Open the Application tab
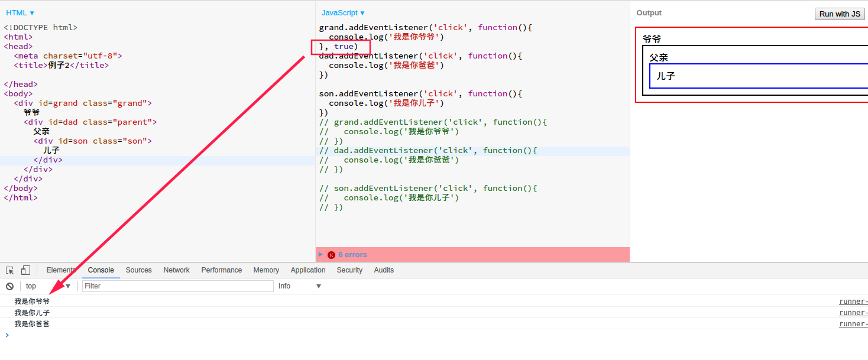The width and height of the screenshot is (868, 360). [308, 270]
